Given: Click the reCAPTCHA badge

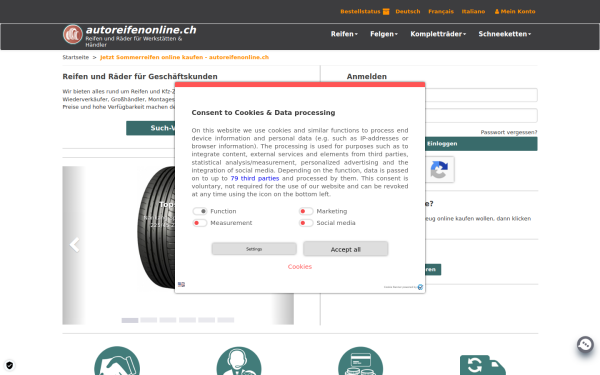Looking at the screenshot, I should click(x=439, y=170).
